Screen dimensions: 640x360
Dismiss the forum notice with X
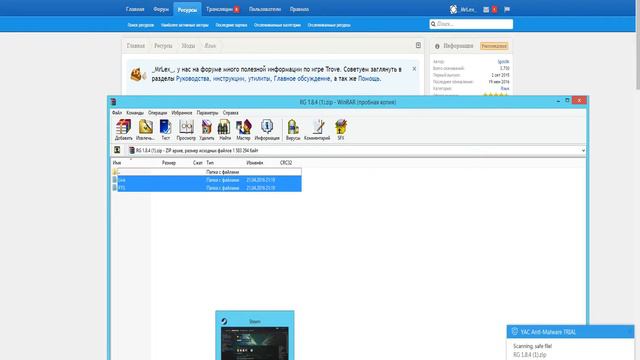414,69
